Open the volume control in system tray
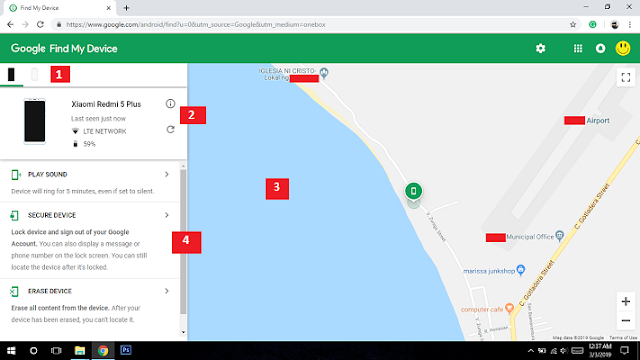Viewport: 640px width, 360px height. coord(564,351)
